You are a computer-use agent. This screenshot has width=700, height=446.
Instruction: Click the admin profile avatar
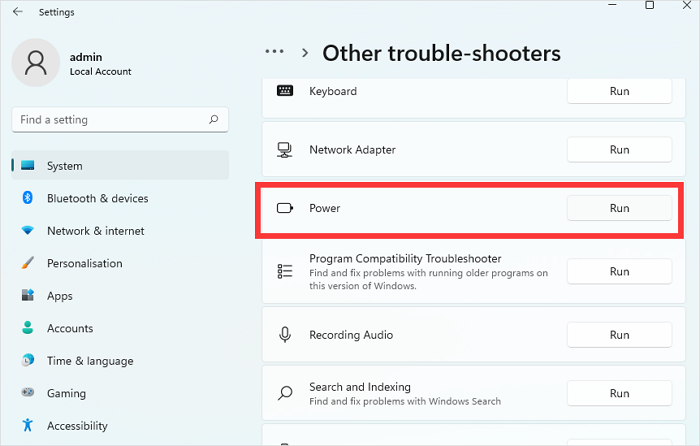pyautogui.click(x=36, y=63)
